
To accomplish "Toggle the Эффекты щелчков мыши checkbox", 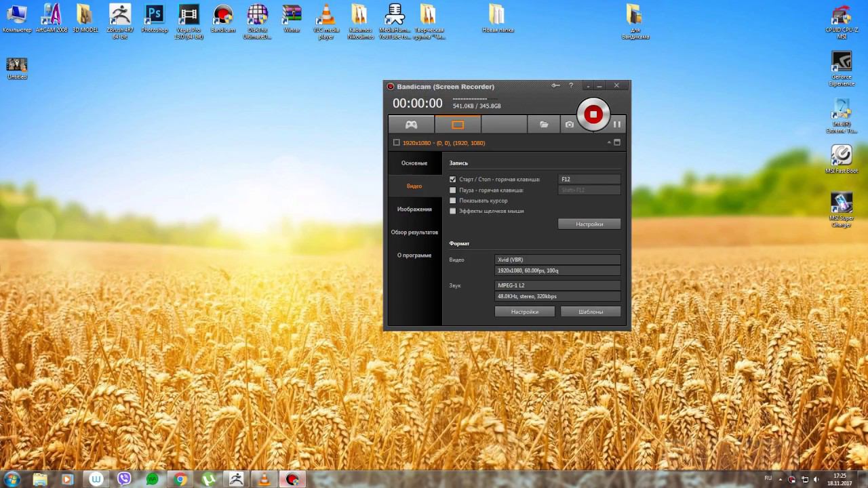I will point(453,211).
